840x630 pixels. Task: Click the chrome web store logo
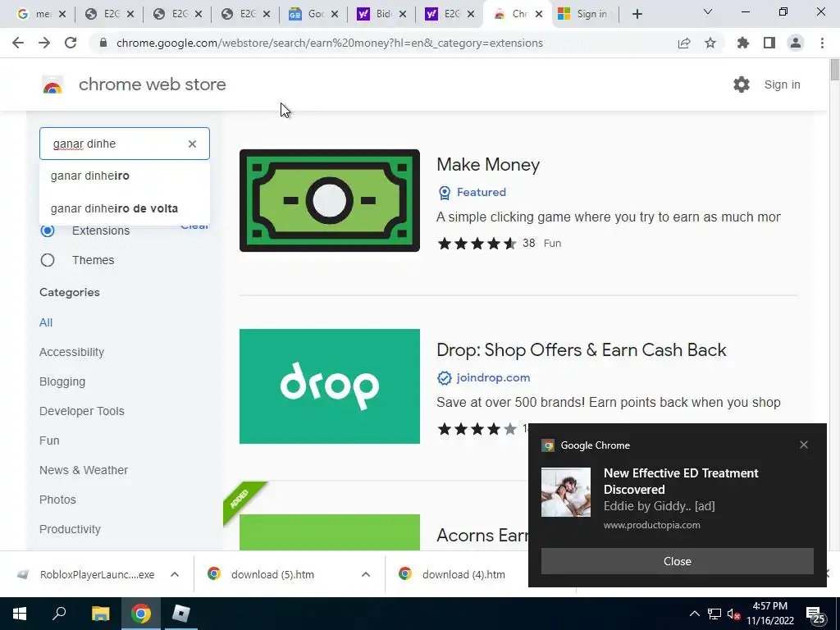point(52,84)
